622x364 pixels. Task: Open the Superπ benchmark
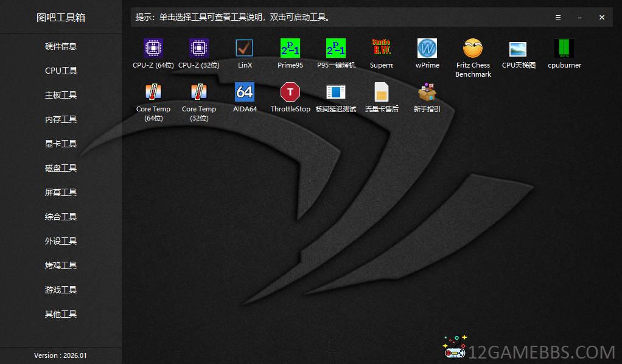[381, 52]
